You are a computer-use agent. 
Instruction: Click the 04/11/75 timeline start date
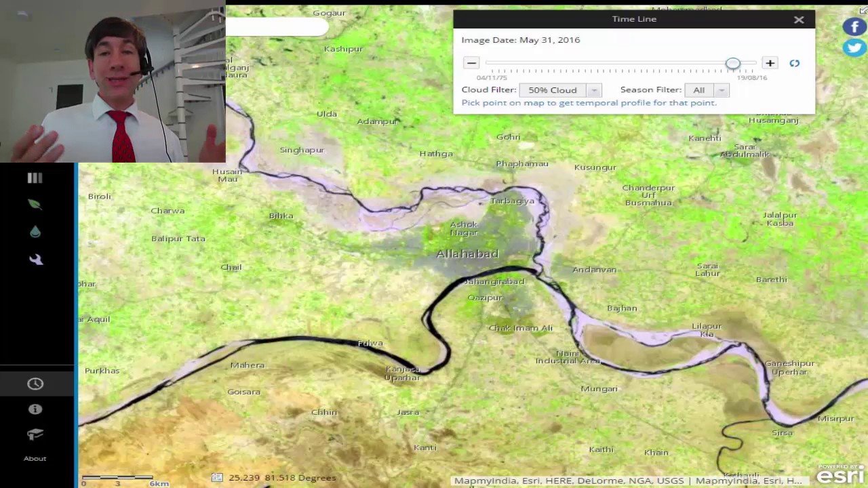492,78
